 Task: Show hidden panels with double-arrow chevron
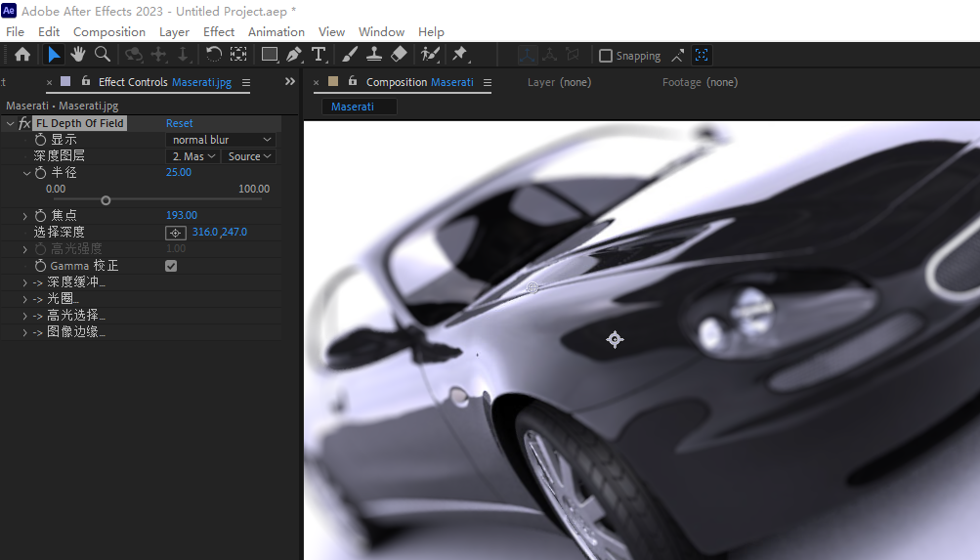tap(290, 81)
